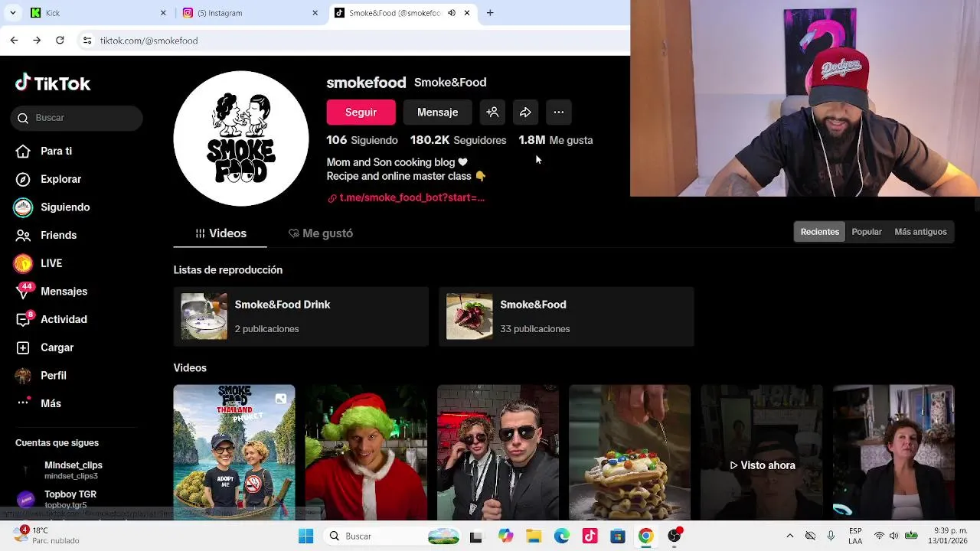Open 106 Siguiendo following list
980x551 pixels.
[x=362, y=140]
